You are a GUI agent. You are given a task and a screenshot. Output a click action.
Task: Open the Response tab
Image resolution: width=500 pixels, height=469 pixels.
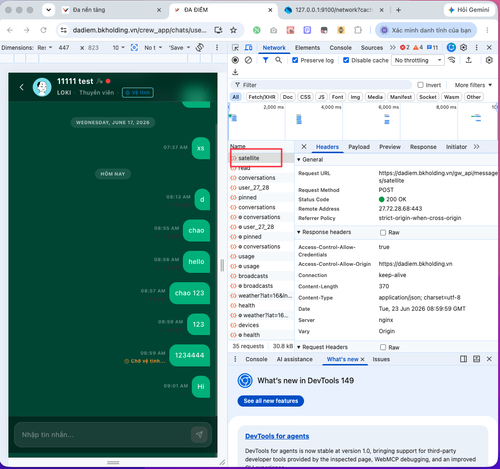pos(423,147)
